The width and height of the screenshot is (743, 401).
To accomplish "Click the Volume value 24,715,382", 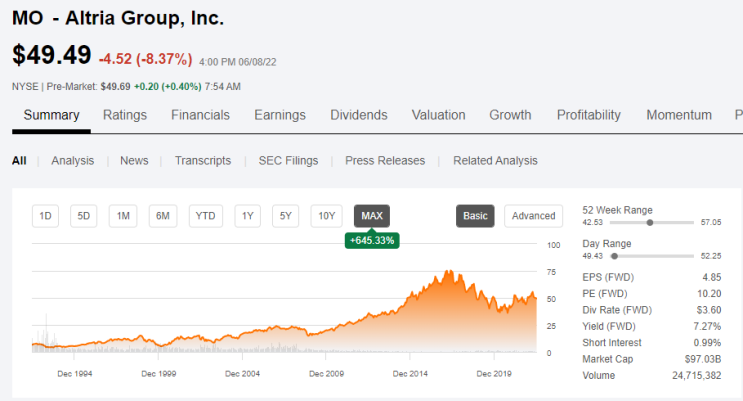I will click(x=697, y=375).
